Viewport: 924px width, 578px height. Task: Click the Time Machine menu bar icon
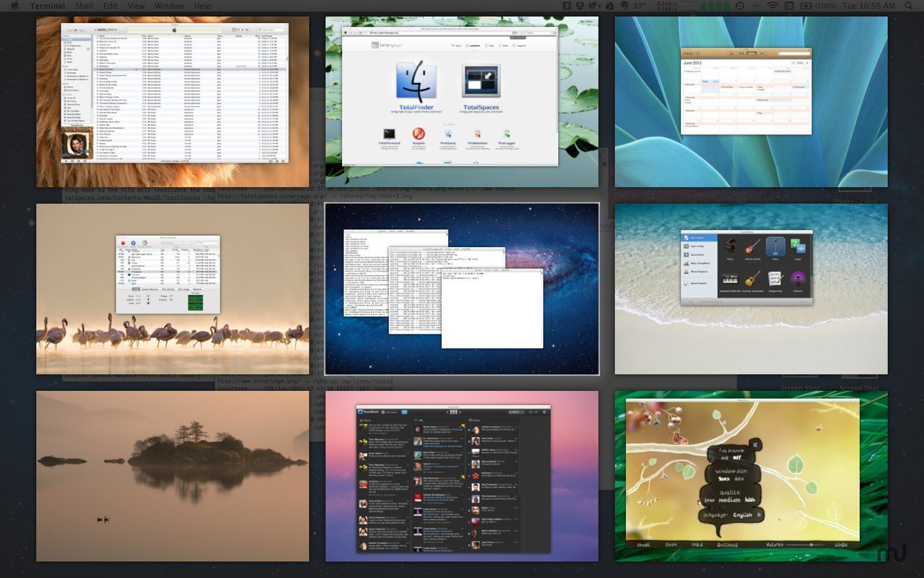[x=739, y=6]
